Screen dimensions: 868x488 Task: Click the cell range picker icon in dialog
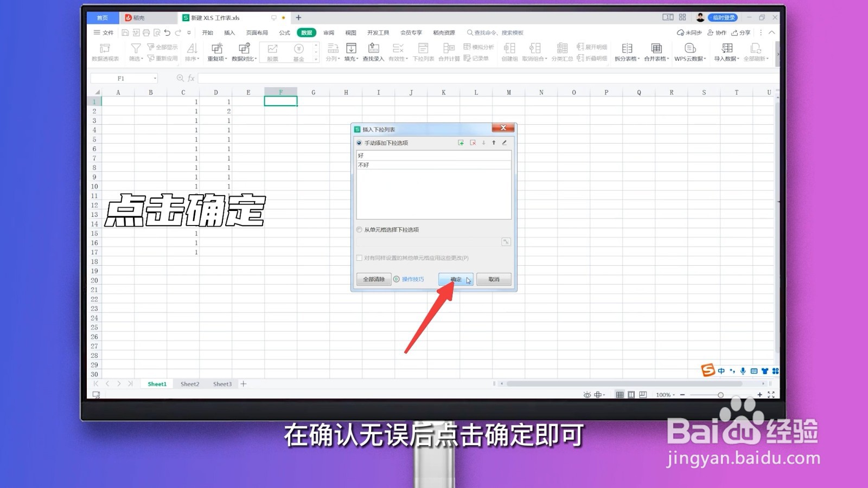click(506, 242)
